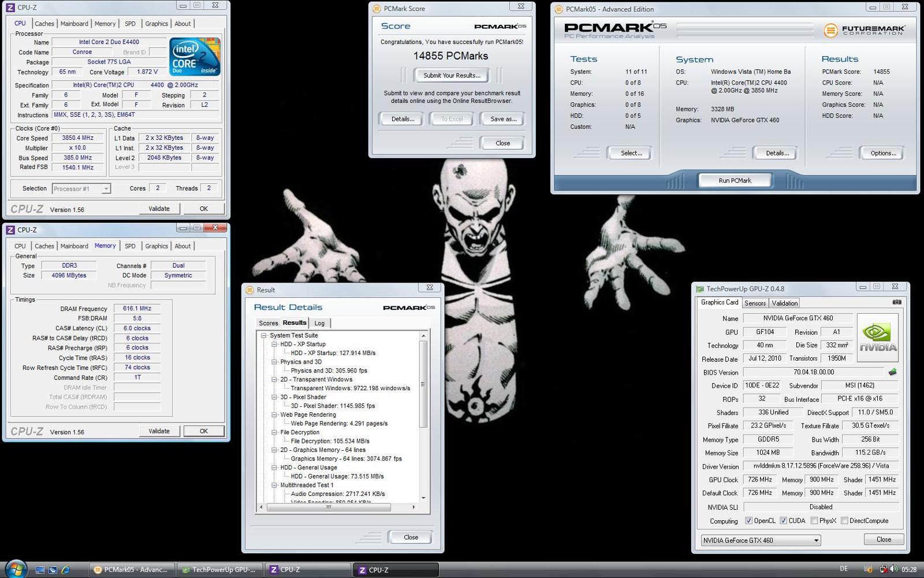This screenshot has height=578, width=924.
Task: Click Close button in Result dialog
Action: pyautogui.click(x=411, y=537)
